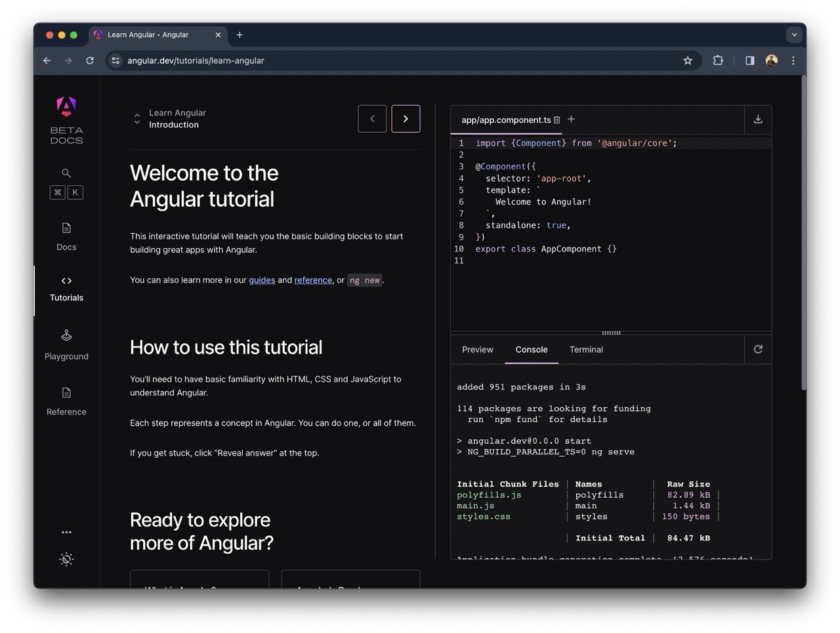
Task: Open the browser extensions menu
Action: pyautogui.click(x=718, y=60)
